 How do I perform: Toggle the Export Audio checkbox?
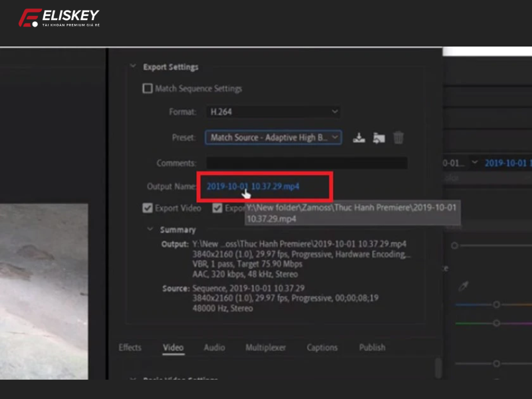217,208
